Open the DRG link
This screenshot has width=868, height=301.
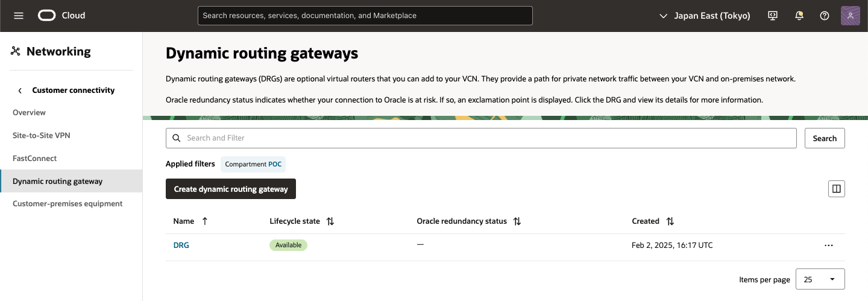tap(181, 246)
